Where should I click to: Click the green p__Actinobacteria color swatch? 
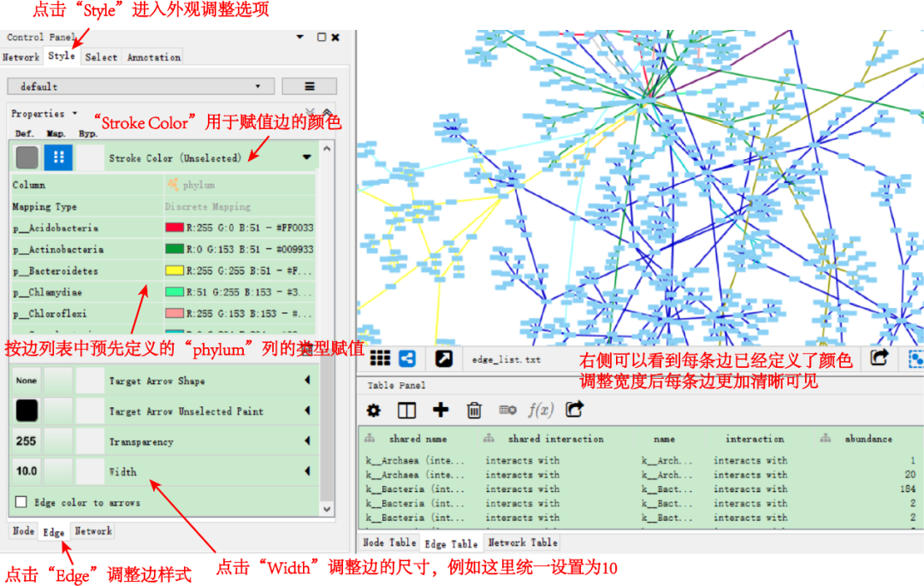tap(175, 249)
